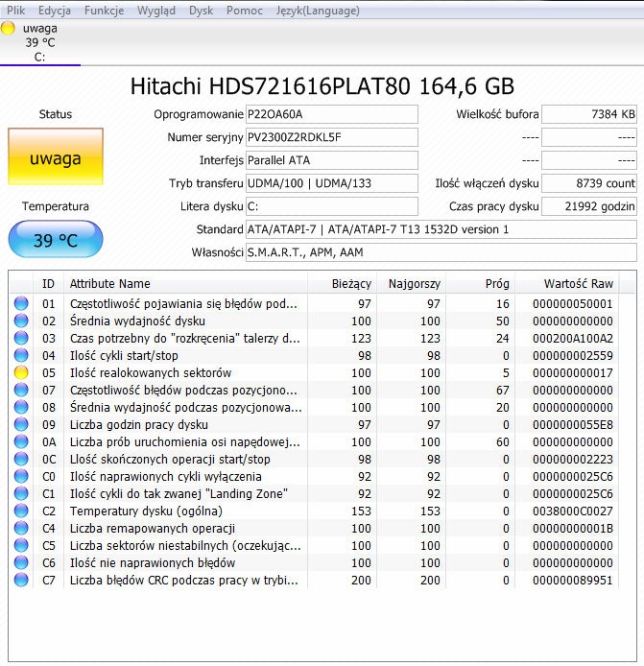Screen dimensions: 644x666
Task: Click the blue status icon for attribute 04
Action: 21,355
